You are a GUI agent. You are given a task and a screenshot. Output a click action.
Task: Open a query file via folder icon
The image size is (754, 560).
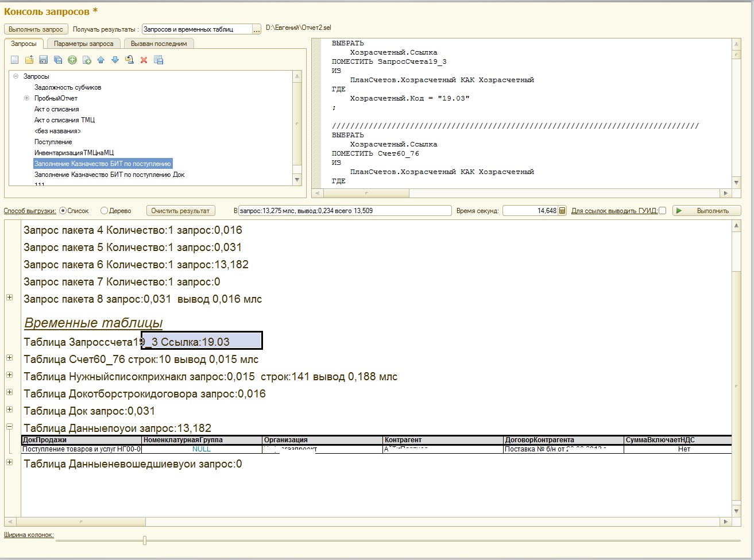(x=29, y=60)
